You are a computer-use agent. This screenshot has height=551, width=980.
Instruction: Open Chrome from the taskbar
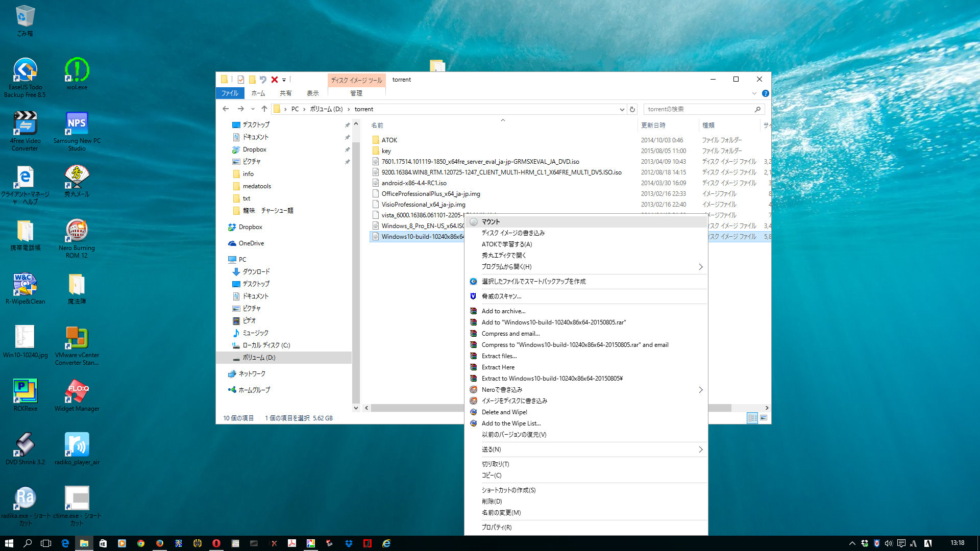point(141,543)
